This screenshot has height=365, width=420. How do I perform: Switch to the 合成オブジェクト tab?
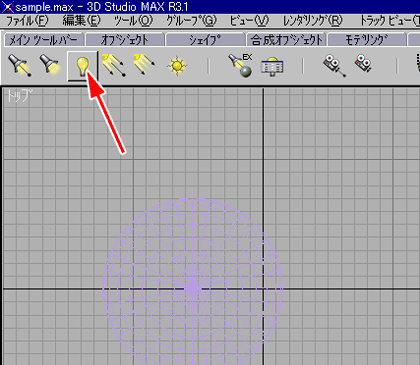coord(287,40)
